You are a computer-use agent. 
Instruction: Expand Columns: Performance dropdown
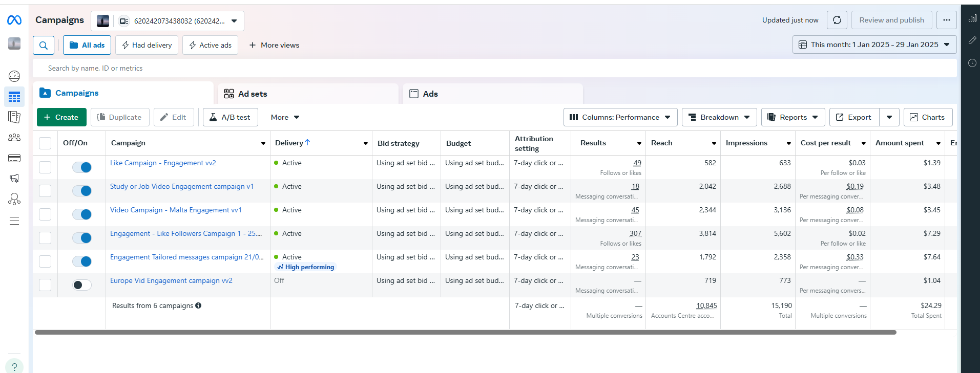[x=620, y=117]
